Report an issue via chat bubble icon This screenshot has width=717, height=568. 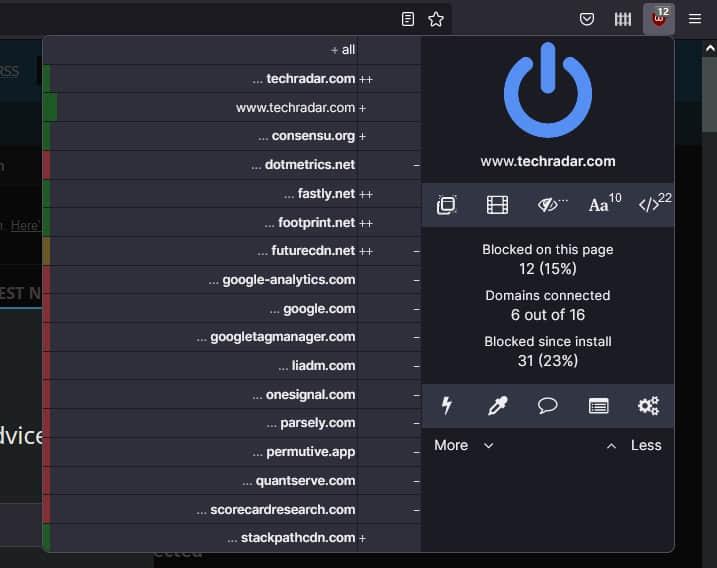coord(548,405)
